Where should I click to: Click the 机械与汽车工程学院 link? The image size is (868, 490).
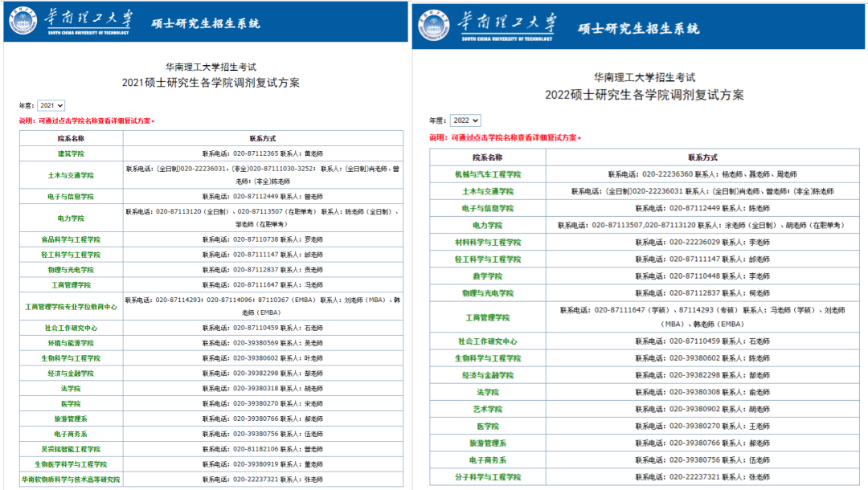[487, 174]
